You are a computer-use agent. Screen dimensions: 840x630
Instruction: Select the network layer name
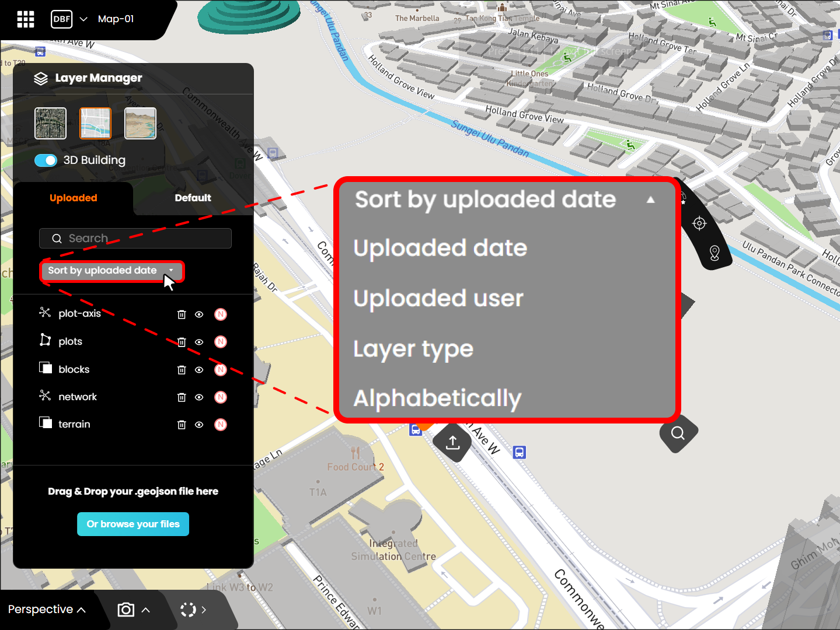[78, 397]
